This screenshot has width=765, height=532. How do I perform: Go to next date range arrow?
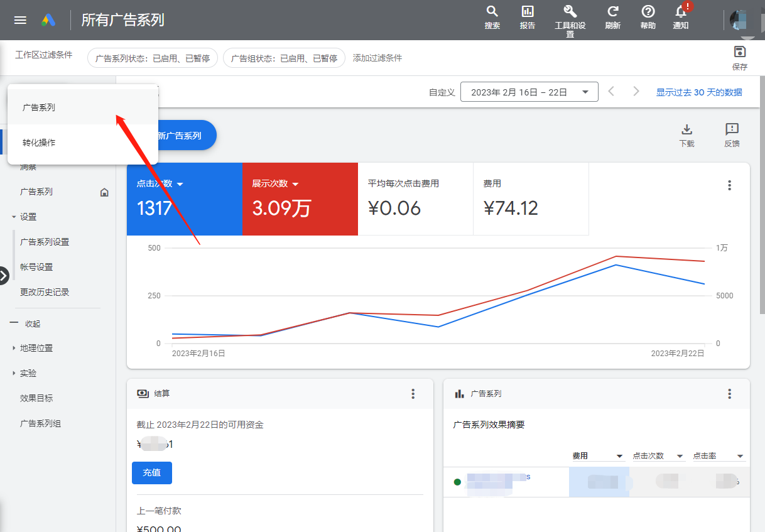(x=636, y=92)
